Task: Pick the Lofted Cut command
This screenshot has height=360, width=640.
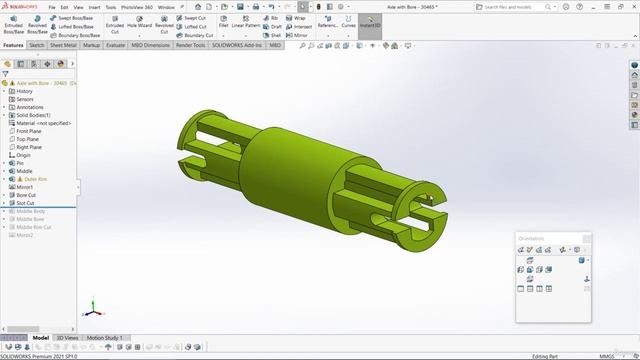Action: point(191,27)
